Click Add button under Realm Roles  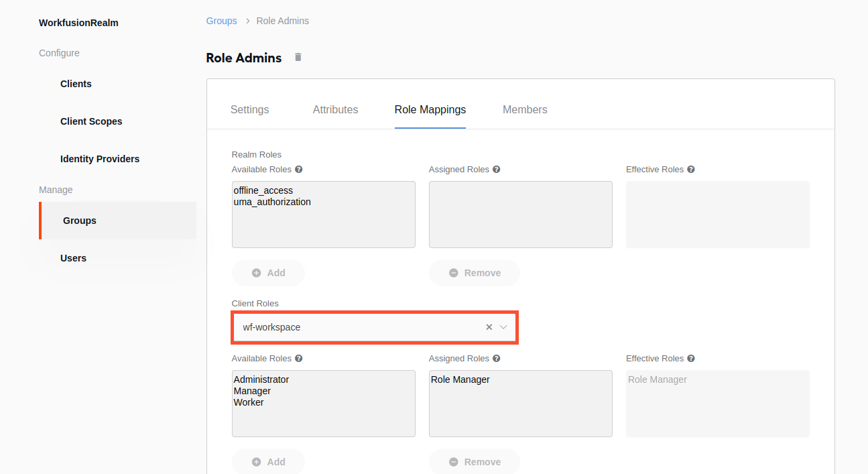point(268,273)
